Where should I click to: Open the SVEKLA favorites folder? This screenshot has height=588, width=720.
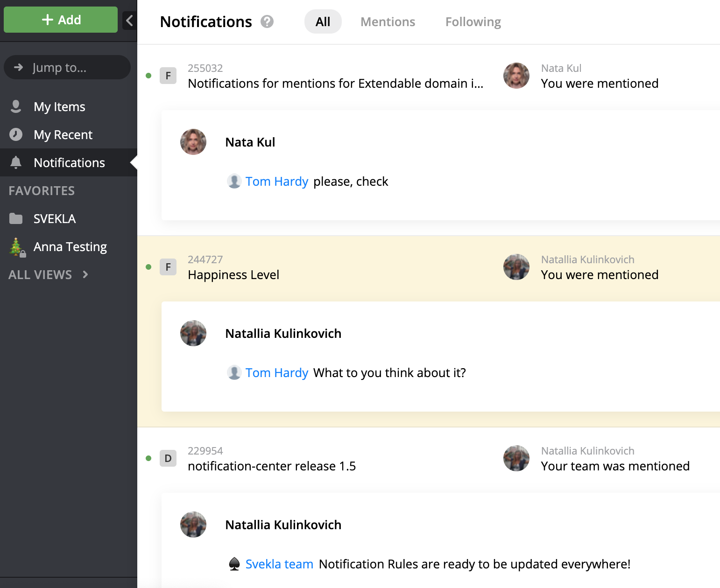tap(54, 219)
